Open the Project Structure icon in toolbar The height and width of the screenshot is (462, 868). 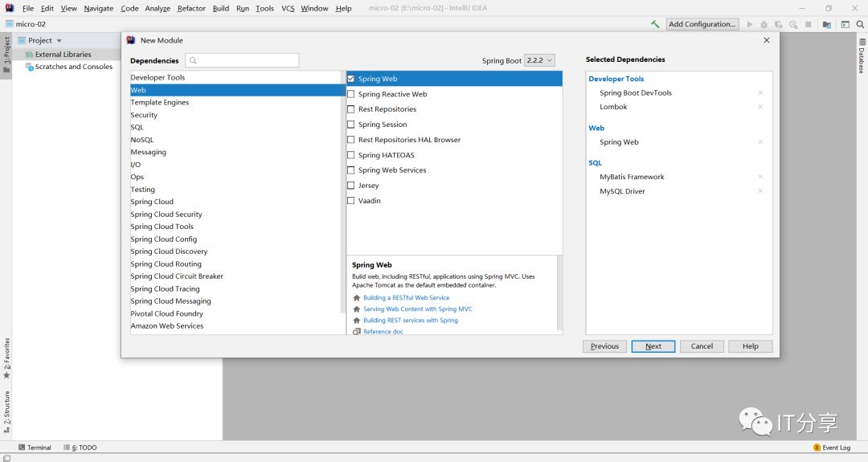[826, 24]
